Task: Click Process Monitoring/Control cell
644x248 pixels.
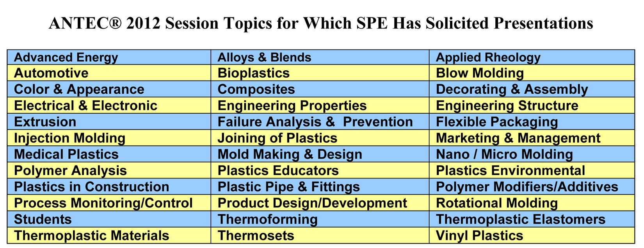Action: pyautogui.click(x=109, y=203)
